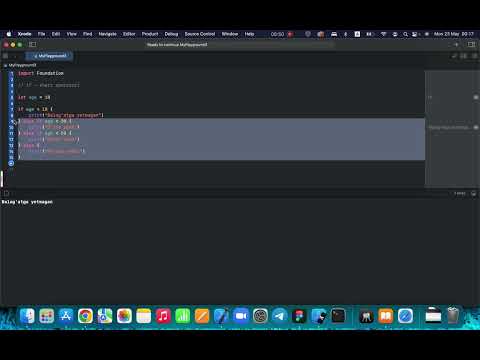Viewport: 480px width, 360px height.
Task: Open the Source Control menu
Action: click(200, 34)
